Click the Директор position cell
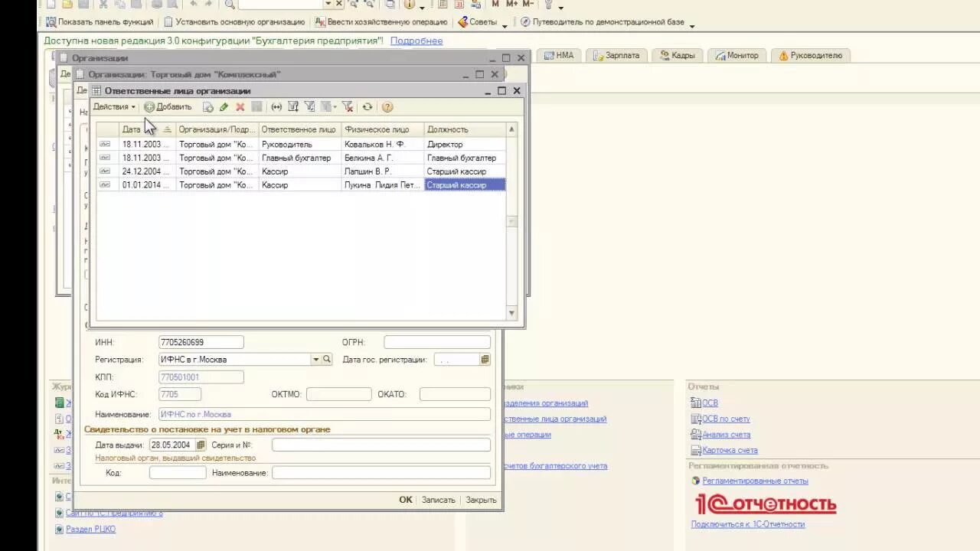Viewport: 980px width, 551px height. tap(465, 144)
